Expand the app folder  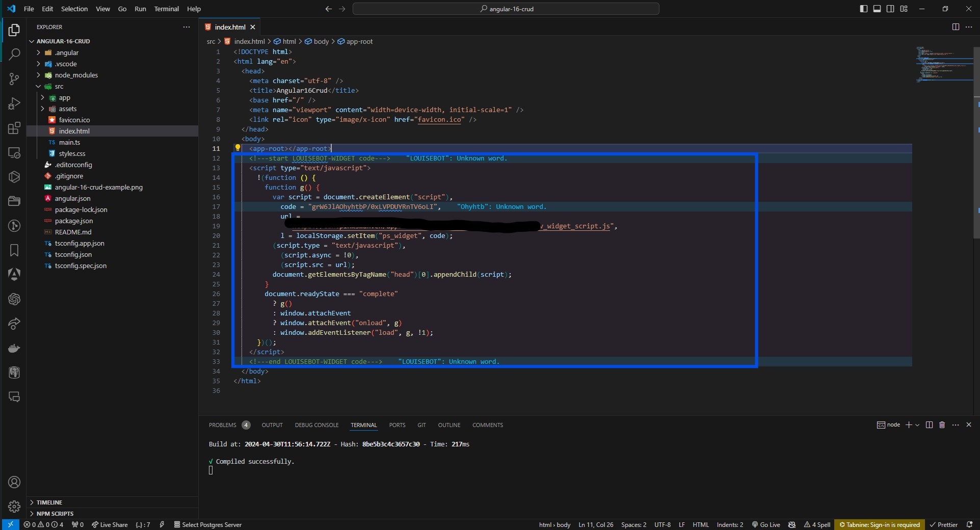42,97
